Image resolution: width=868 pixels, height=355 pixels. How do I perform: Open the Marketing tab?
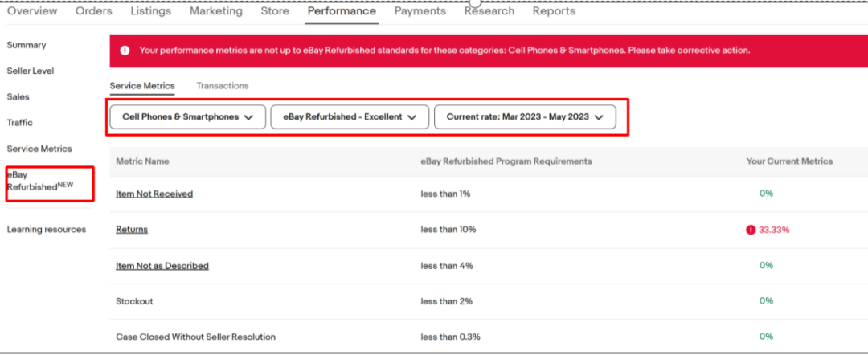[x=216, y=11]
